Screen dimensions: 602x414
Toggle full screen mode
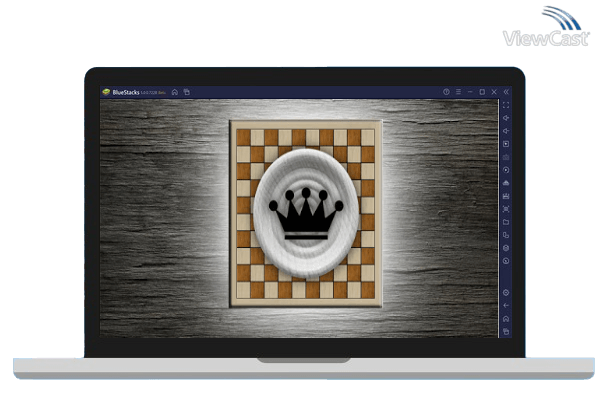point(506,105)
